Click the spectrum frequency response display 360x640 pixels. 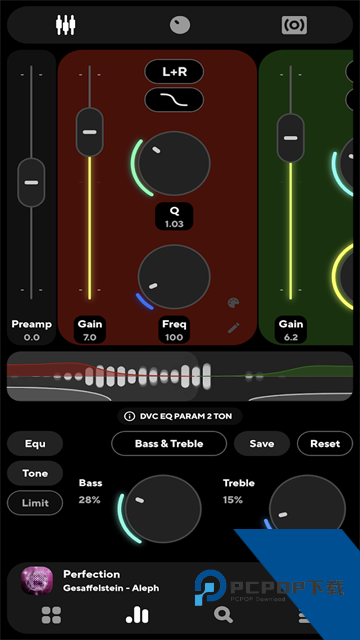coord(180,376)
